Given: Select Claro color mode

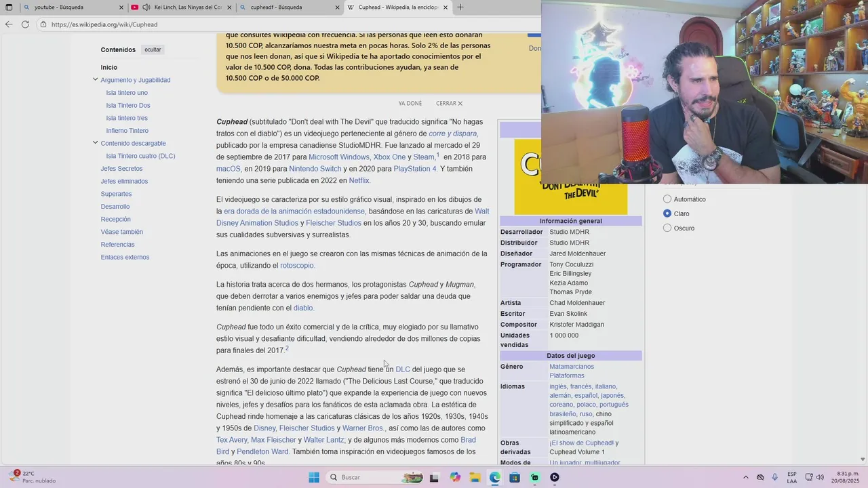Looking at the screenshot, I should tap(667, 213).
